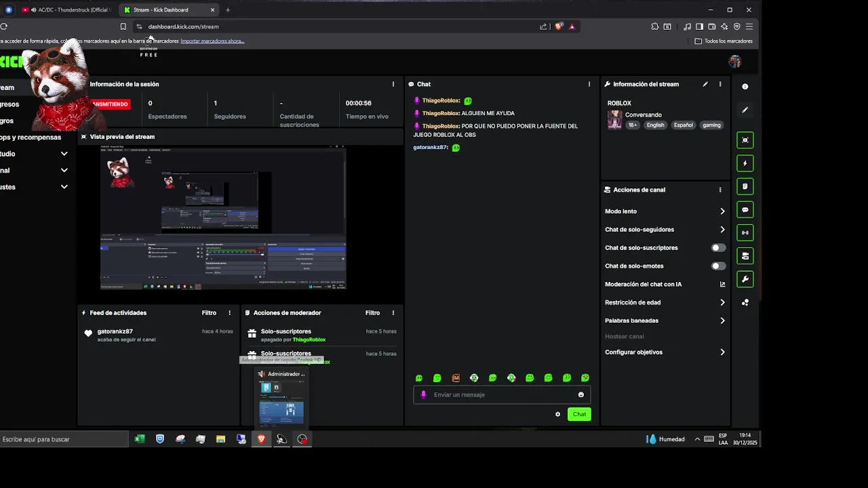This screenshot has width=868, height=488.
Task: Open Acciones de moderador three-dot menu
Action: (393, 312)
